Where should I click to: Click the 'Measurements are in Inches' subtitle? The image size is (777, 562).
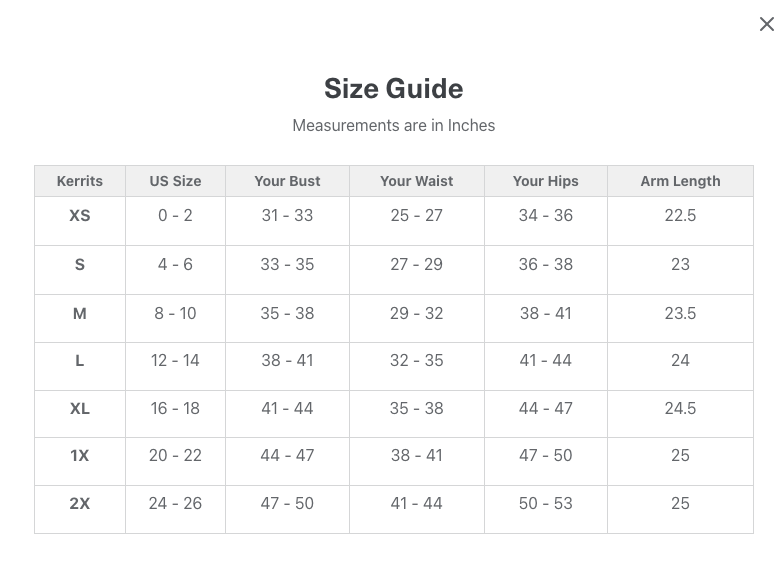[x=393, y=125]
